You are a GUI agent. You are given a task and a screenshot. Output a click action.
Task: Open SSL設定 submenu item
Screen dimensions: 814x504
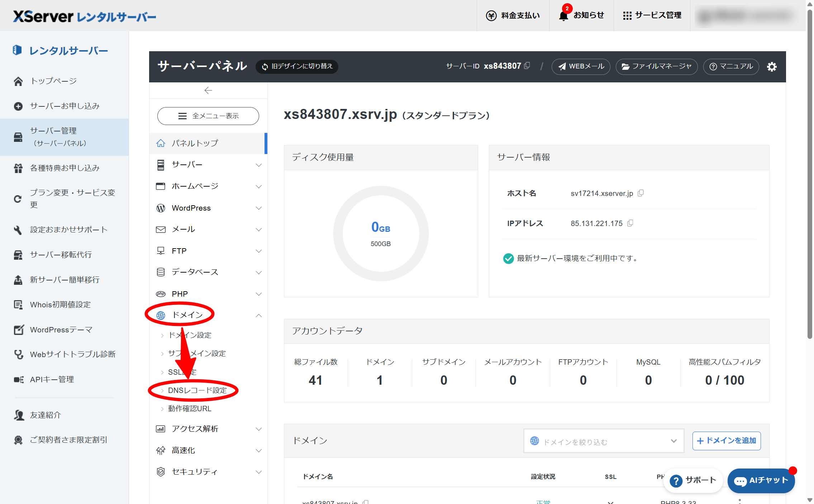pos(182,372)
